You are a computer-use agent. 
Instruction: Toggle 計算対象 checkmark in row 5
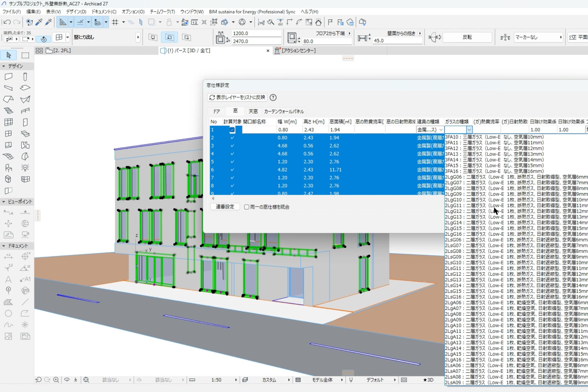pyautogui.click(x=232, y=162)
